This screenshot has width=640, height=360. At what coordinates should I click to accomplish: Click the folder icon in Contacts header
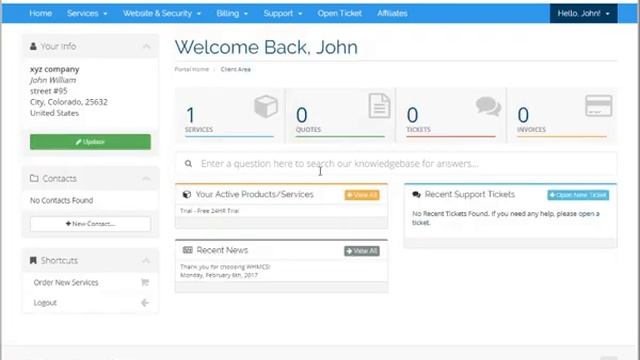34,178
